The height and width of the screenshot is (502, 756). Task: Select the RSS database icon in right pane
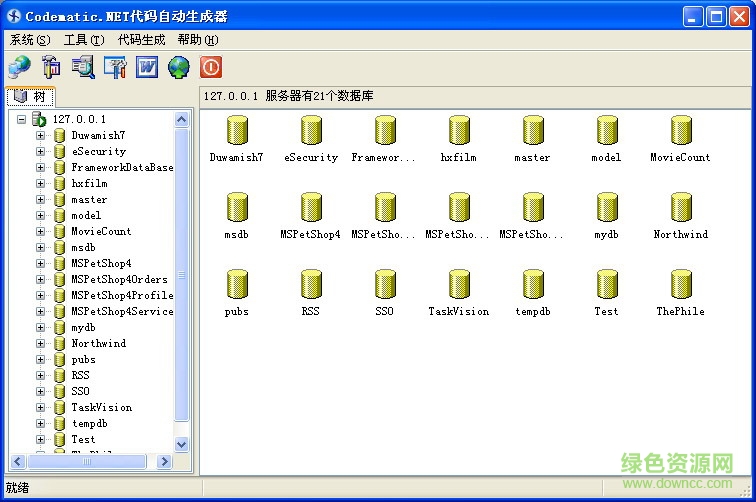311,284
